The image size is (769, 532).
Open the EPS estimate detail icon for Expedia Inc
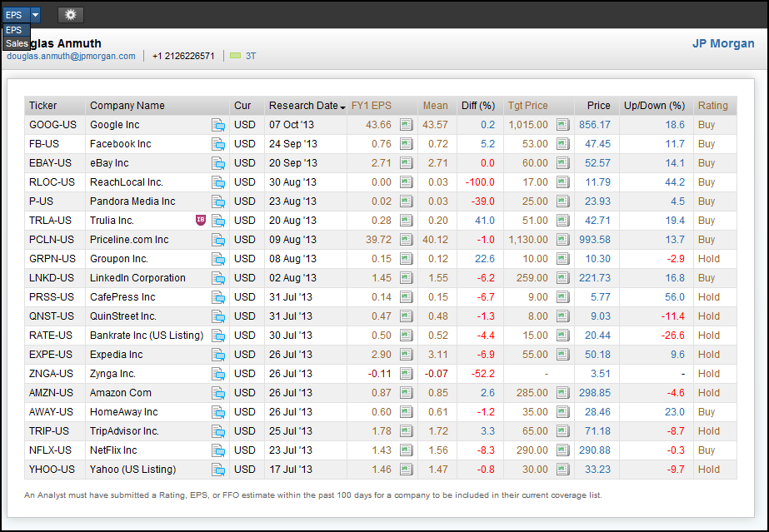(406, 355)
